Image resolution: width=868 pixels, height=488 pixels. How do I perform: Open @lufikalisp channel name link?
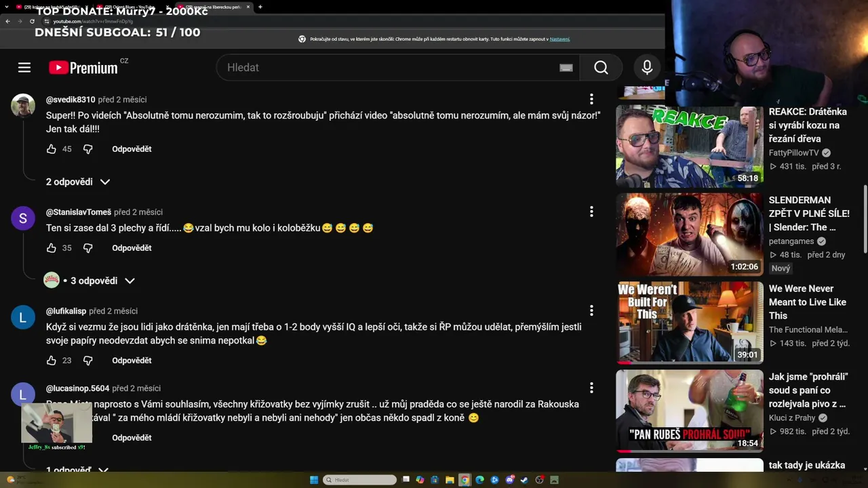pos(66,311)
